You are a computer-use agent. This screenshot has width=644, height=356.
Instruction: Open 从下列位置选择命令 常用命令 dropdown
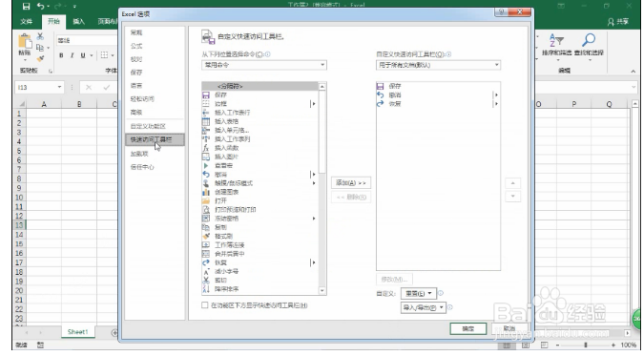[x=264, y=65]
